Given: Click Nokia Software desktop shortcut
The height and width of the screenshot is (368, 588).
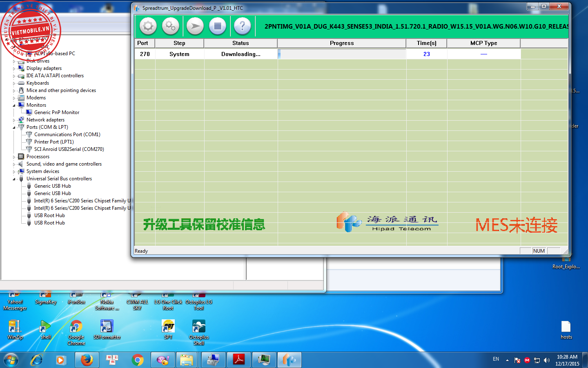Looking at the screenshot, I should coord(107,301).
